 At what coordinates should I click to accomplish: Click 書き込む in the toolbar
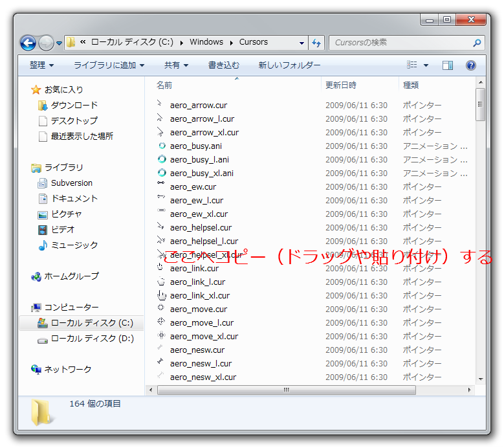click(223, 65)
